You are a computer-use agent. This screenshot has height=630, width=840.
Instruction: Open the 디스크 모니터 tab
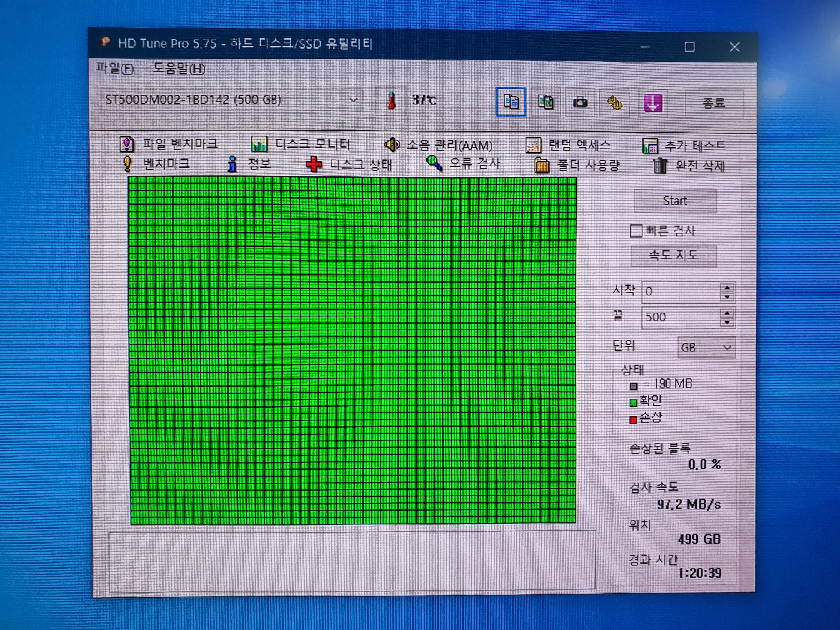(300, 144)
